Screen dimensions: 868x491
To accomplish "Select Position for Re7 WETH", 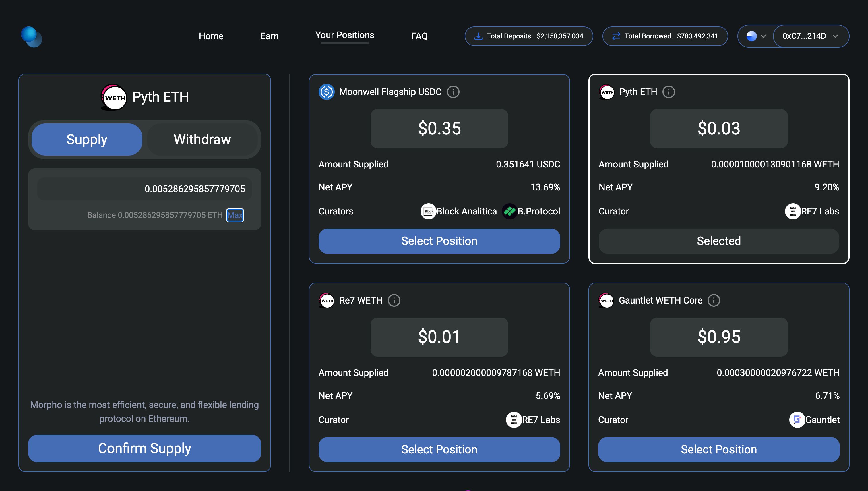I will [x=439, y=450].
